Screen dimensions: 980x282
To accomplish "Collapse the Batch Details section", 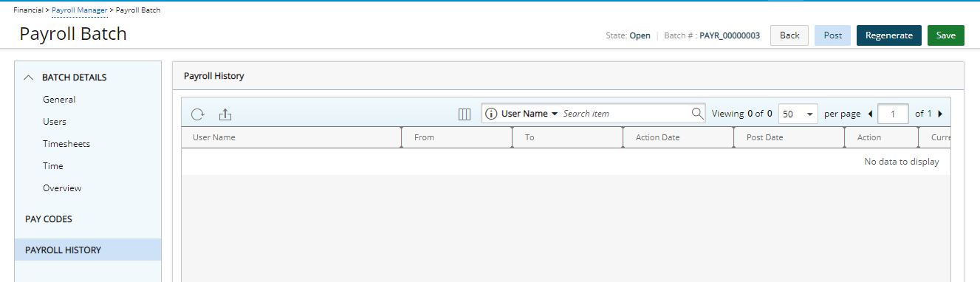I will coord(29,78).
